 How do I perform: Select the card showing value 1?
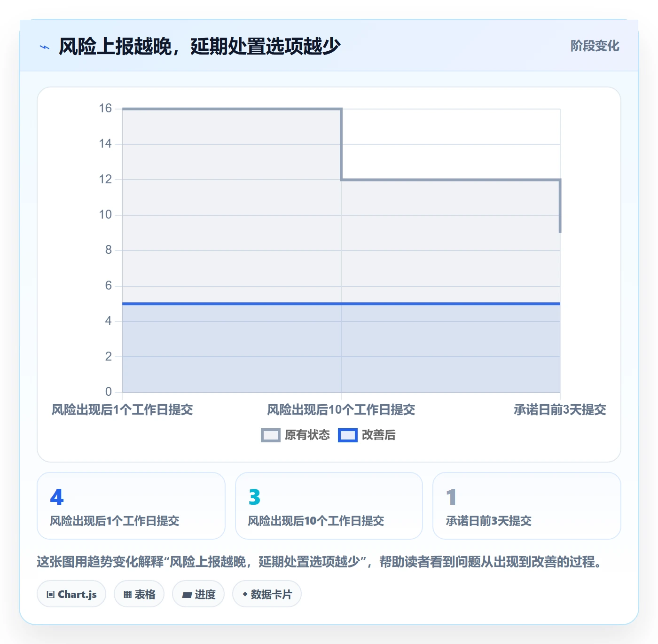click(x=527, y=506)
